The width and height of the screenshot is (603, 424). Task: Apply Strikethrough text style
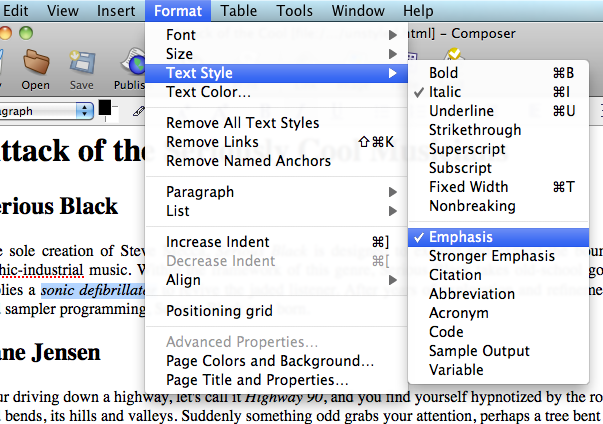point(475,130)
